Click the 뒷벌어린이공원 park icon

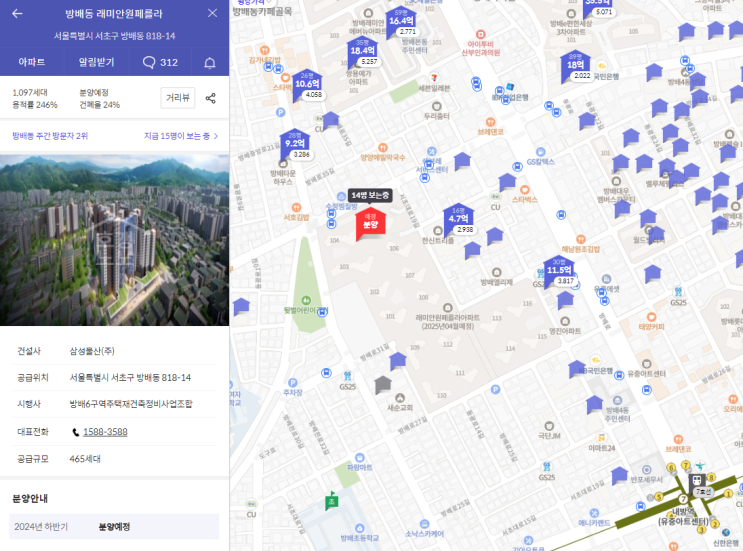306,300
